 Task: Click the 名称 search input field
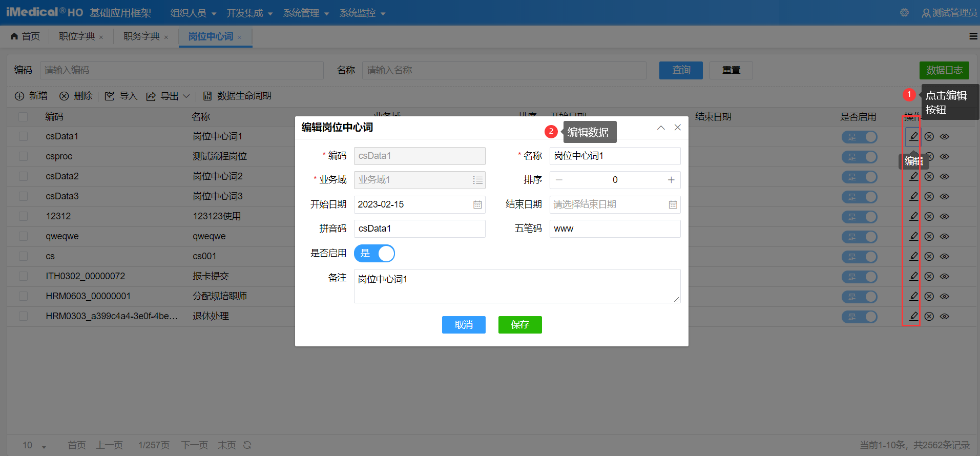coord(504,70)
